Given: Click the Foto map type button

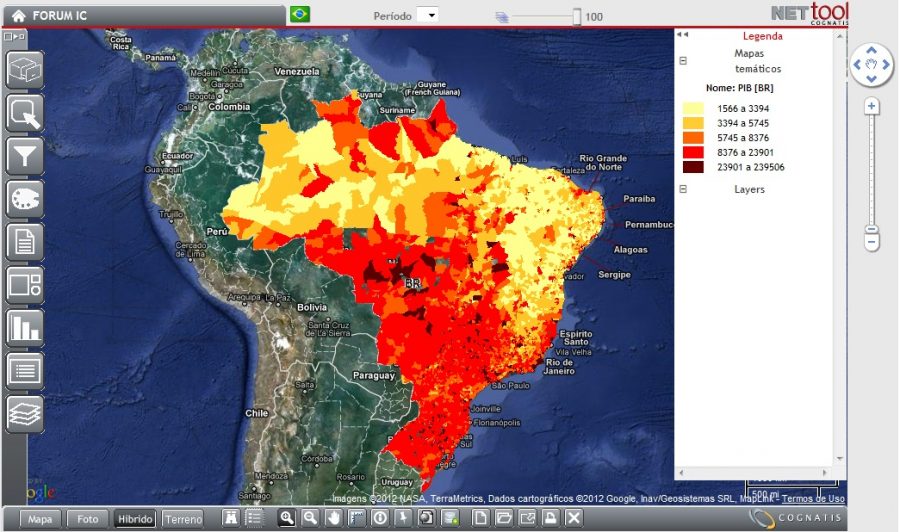Looking at the screenshot, I should (89, 519).
